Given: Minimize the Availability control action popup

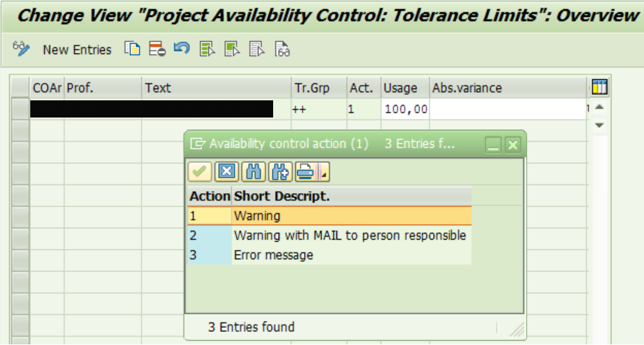Looking at the screenshot, I should 493,145.
